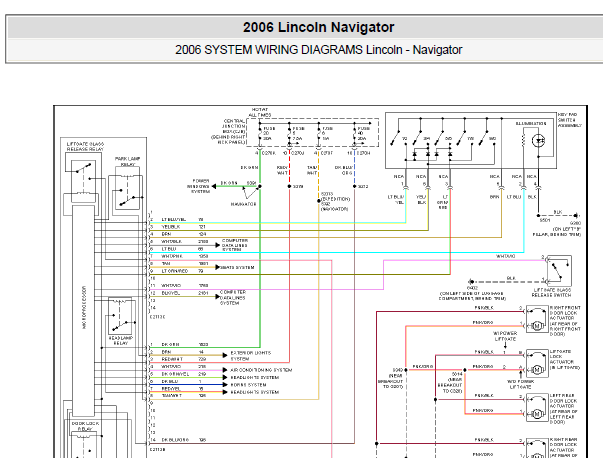
Task: Click splice label 'S372'
Action: click(363, 187)
